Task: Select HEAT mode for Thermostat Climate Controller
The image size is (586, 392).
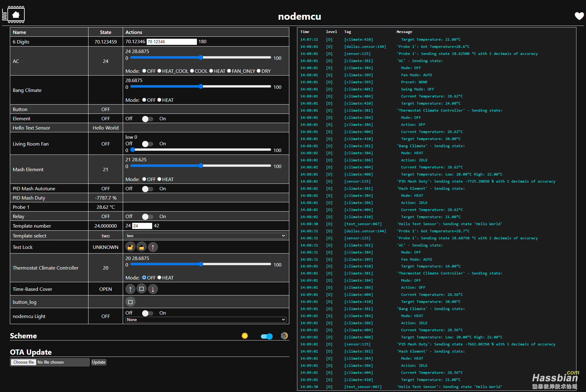Action: (159, 278)
